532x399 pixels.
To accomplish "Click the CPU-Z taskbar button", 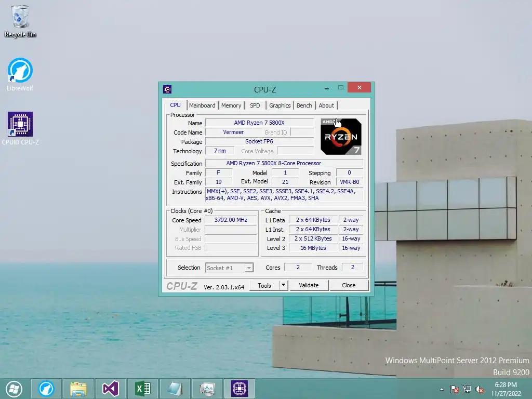I will click(240, 389).
